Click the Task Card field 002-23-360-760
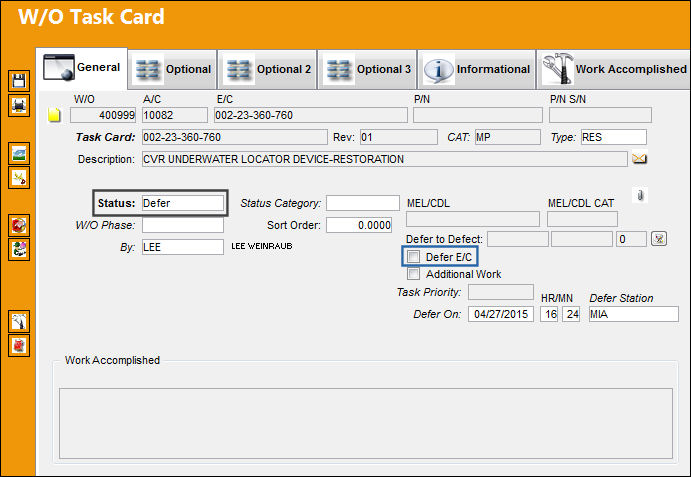 (234, 137)
